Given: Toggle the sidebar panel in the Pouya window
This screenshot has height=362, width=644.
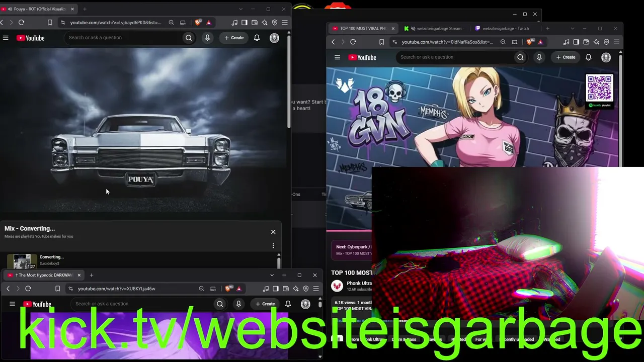Looking at the screenshot, I should point(245,22).
